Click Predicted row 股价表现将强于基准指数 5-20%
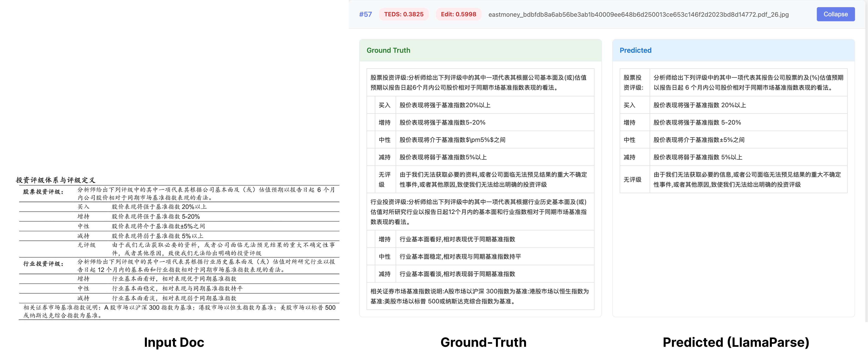The height and width of the screenshot is (350, 868). click(x=697, y=122)
